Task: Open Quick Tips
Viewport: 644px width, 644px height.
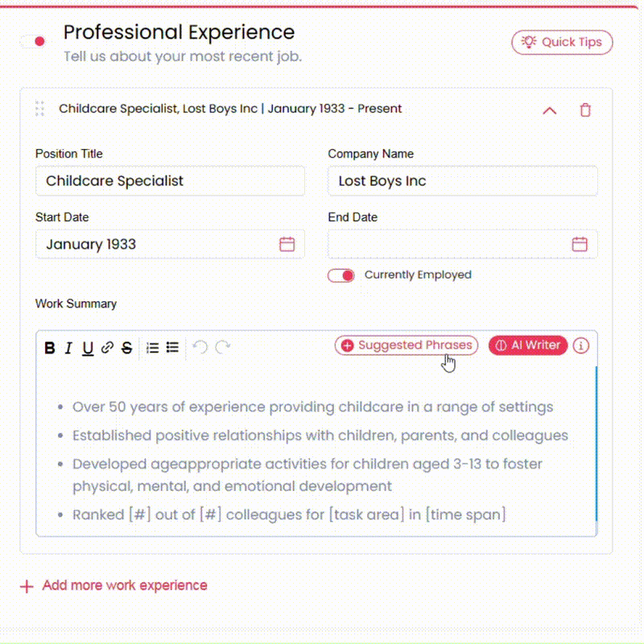Action: (562, 43)
